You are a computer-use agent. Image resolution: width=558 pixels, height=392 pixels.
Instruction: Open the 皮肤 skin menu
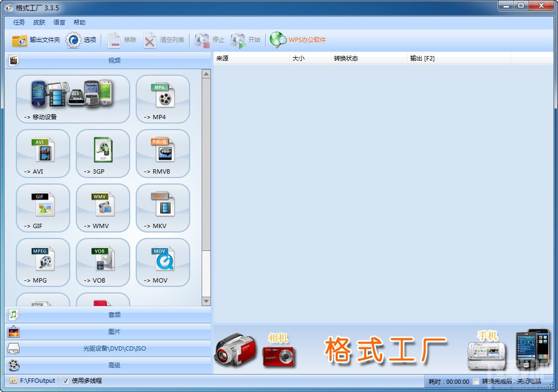click(x=39, y=22)
